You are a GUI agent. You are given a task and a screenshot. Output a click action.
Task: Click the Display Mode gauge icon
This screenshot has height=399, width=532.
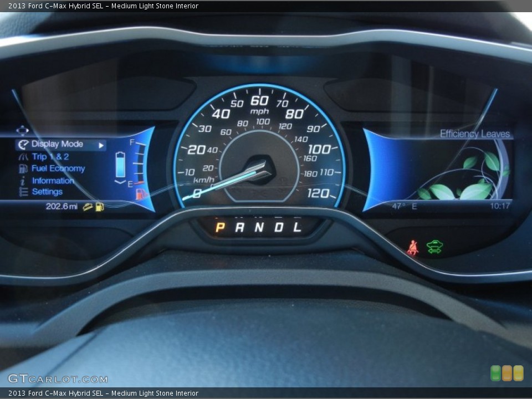pyautogui.click(x=23, y=145)
